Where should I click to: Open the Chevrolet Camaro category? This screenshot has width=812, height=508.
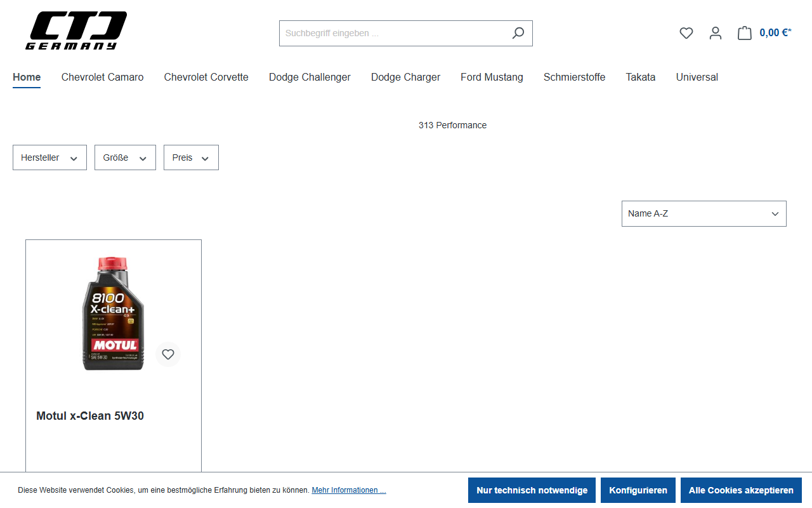[103, 77]
